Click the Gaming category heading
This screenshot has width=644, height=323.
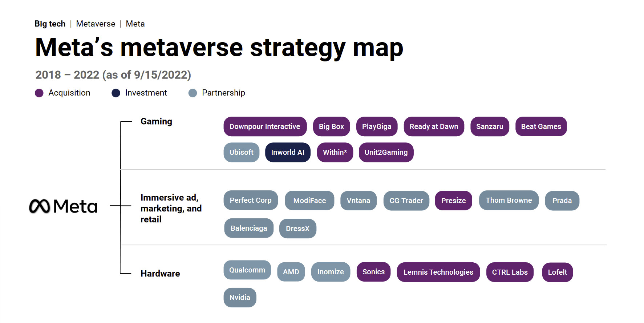tap(157, 122)
